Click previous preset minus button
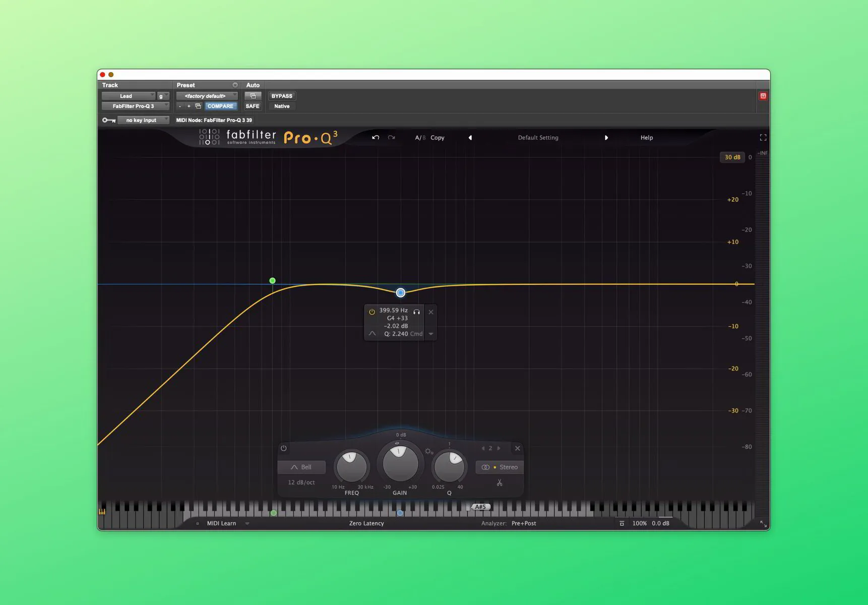This screenshot has width=868, height=605. (180, 106)
